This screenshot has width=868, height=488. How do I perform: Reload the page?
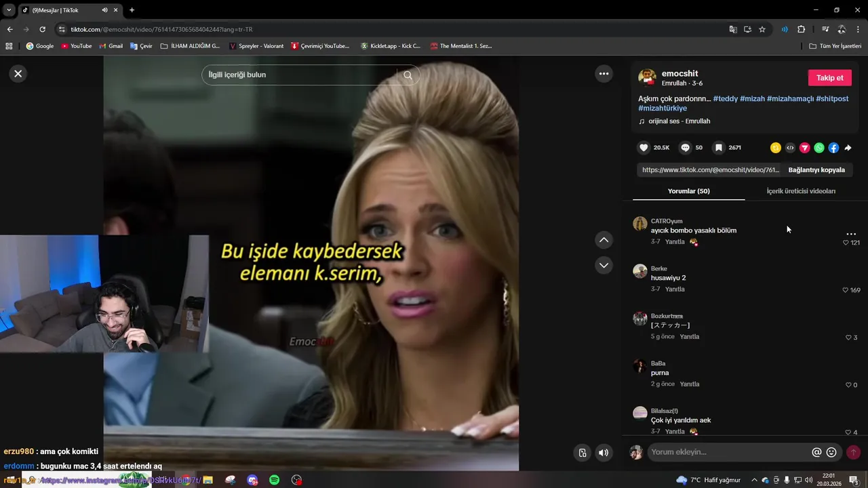42,29
